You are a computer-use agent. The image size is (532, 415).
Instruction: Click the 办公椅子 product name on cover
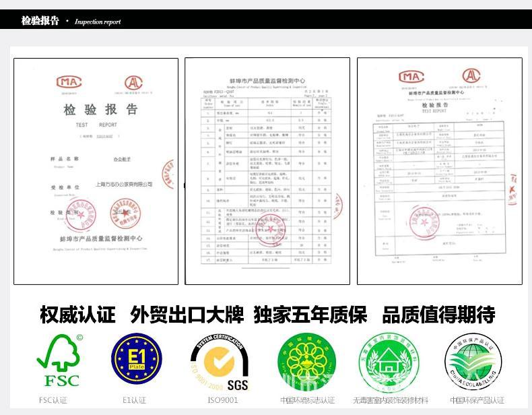pyautogui.click(x=122, y=159)
